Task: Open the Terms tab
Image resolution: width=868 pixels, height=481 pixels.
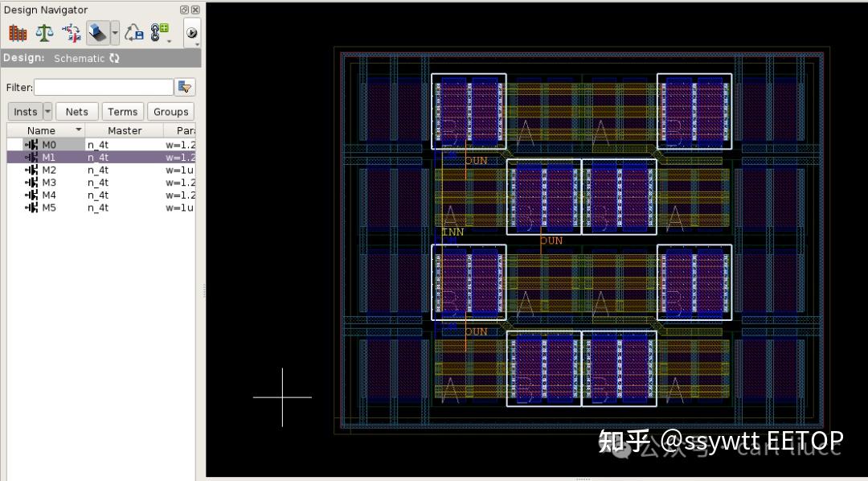Action: pyautogui.click(x=122, y=111)
